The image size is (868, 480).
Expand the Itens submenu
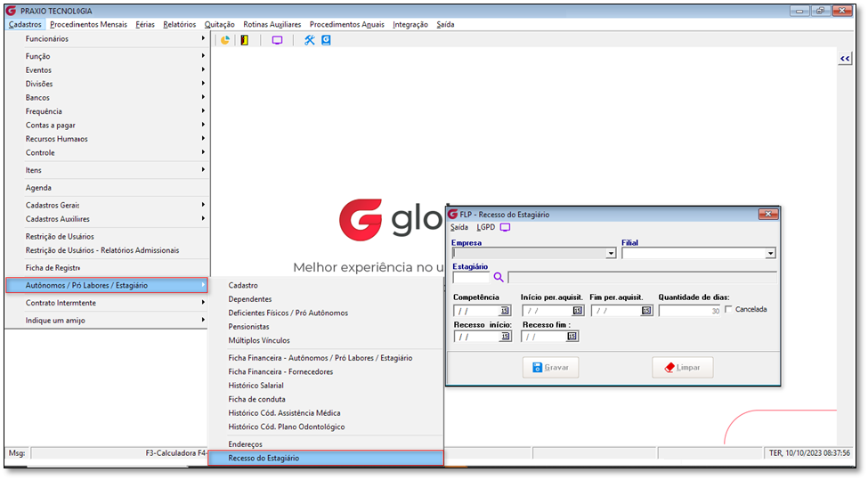[107, 170]
